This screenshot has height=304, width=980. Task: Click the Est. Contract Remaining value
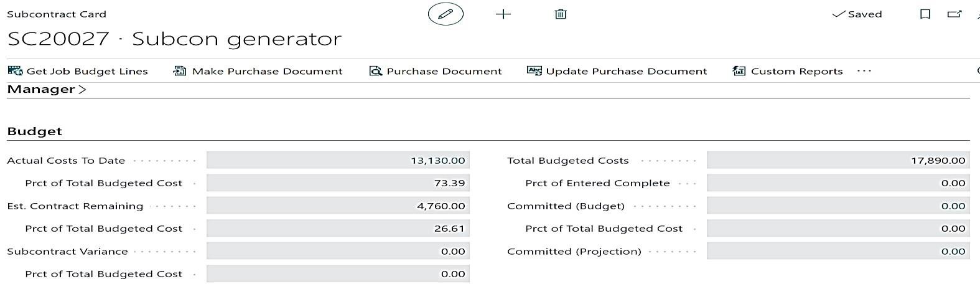[x=338, y=206]
